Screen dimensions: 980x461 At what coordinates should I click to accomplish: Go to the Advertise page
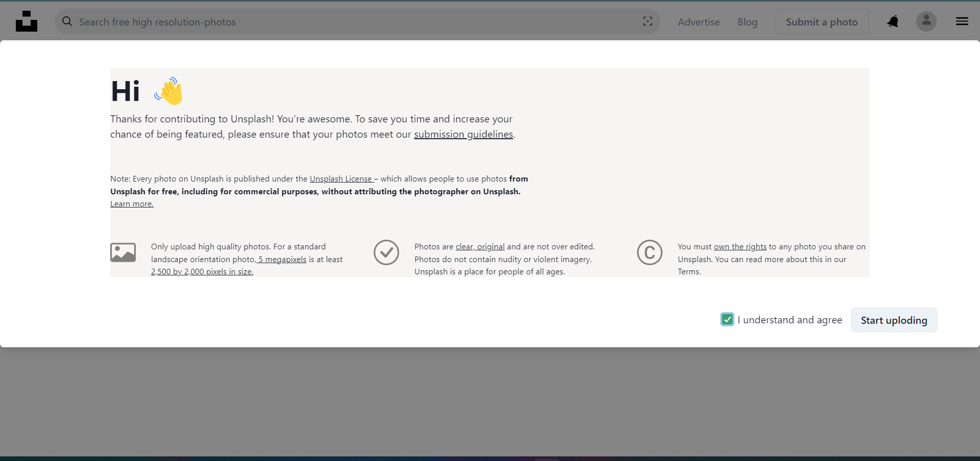click(x=699, y=22)
